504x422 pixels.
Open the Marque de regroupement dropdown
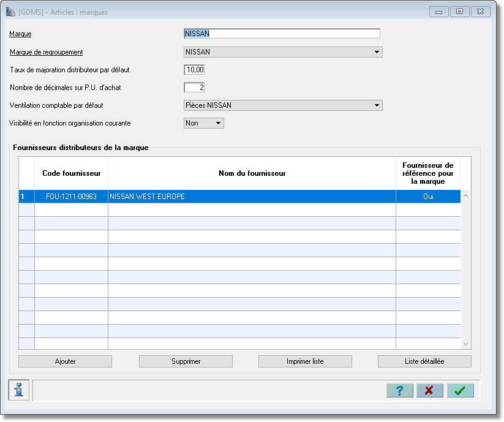pos(283,52)
